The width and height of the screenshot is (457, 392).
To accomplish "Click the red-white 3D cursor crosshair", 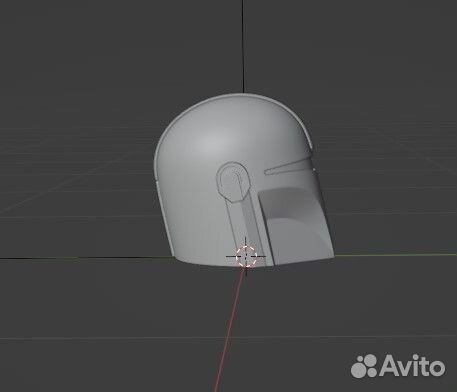I will (246, 256).
